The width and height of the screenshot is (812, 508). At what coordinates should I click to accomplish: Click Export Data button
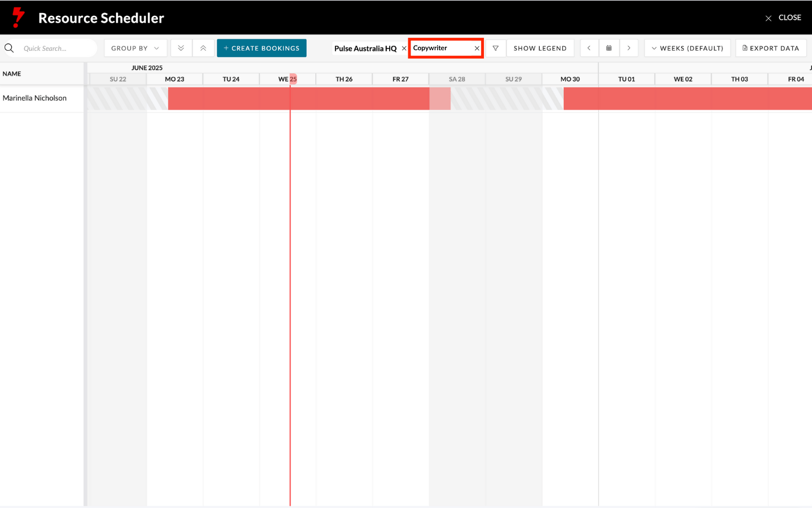click(771, 48)
